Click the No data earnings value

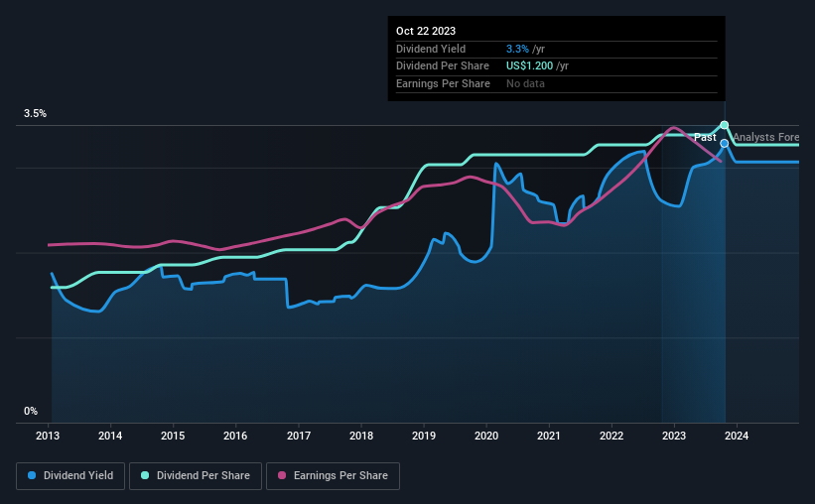525,83
